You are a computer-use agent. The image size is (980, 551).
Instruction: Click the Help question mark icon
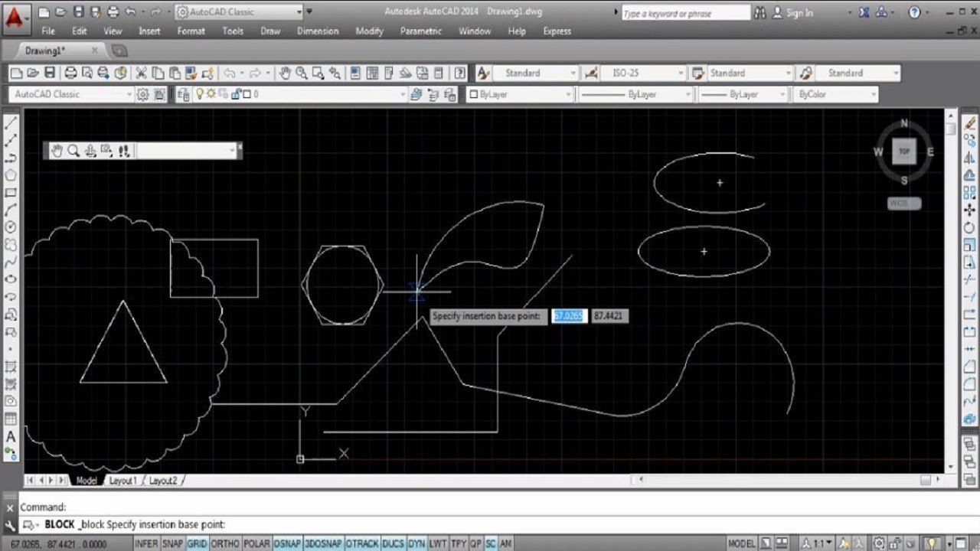459,73
